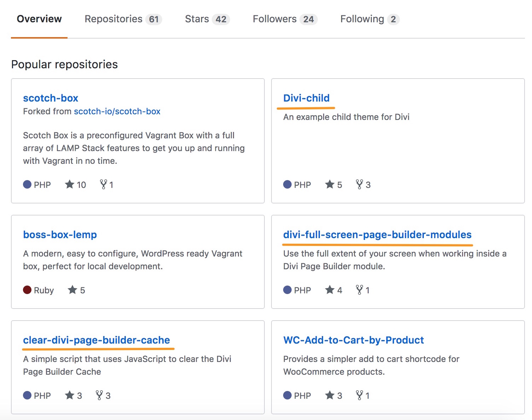The height and width of the screenshot is (420, 532).
Task: Open the boss-box-lemp repository
Action: (x=60, y=235)
